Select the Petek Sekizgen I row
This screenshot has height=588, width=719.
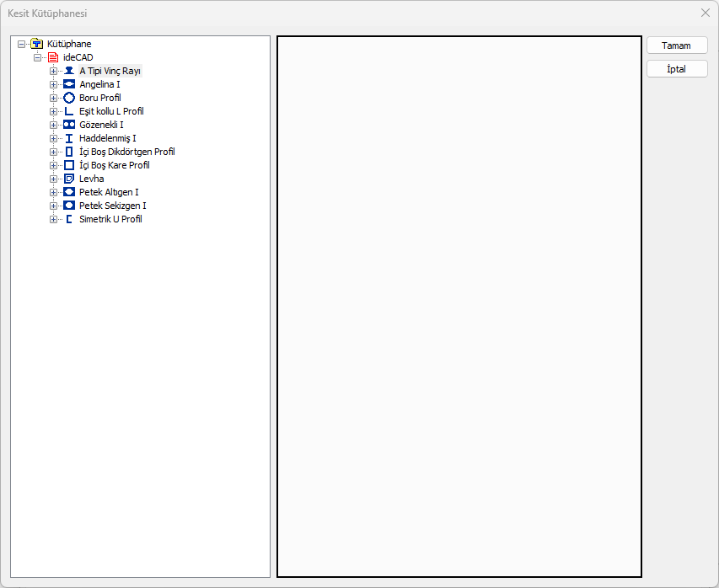click(x=113, y=206)
